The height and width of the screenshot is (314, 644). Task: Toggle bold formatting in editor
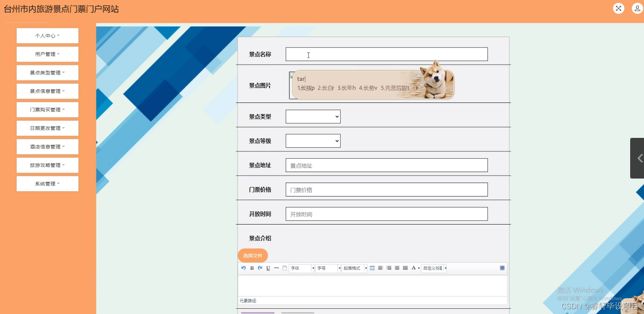point(252,268)
